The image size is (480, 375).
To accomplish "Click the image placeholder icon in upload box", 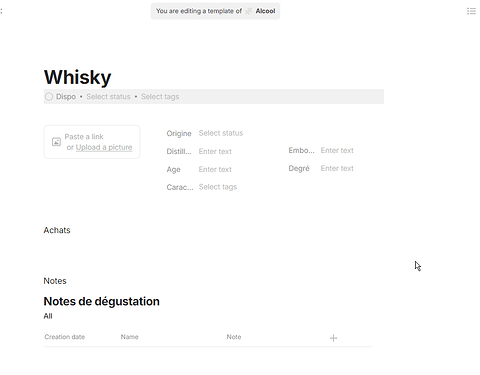I will [56, 142].
